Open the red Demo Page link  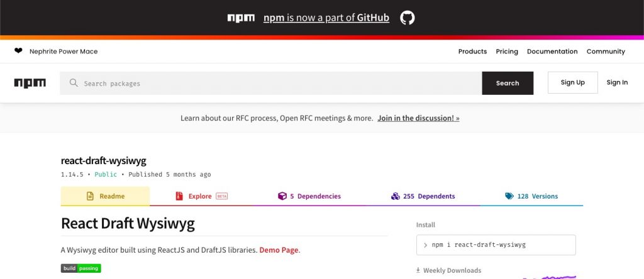click(279, 250)
